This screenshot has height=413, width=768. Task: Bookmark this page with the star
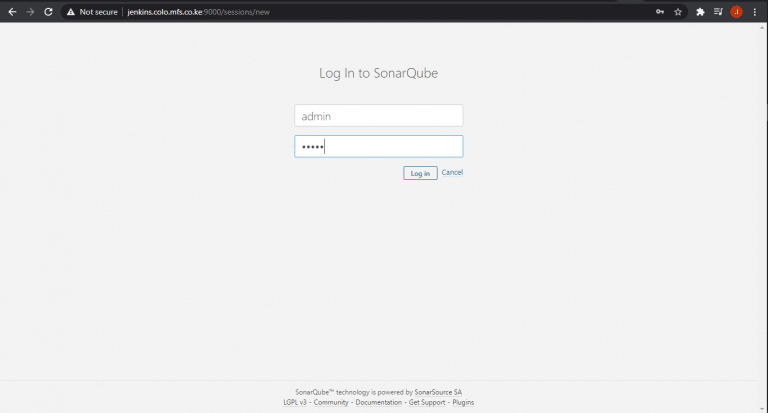point(678,12)
